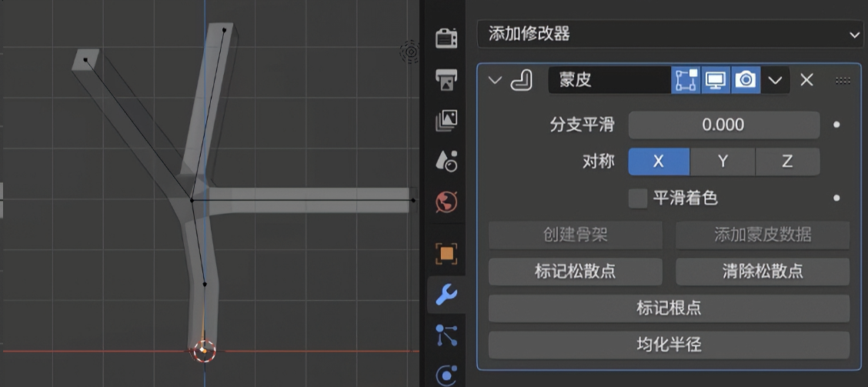Click the 添加蒙皮数据 button
The width and height of the screenshot is (868, 387).
[x=763, y=235]
